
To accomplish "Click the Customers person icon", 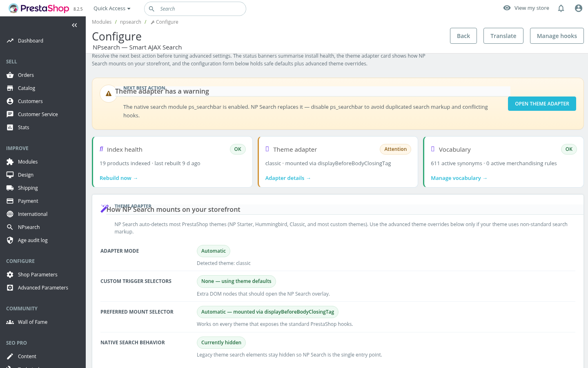I will tap(10, 101).
